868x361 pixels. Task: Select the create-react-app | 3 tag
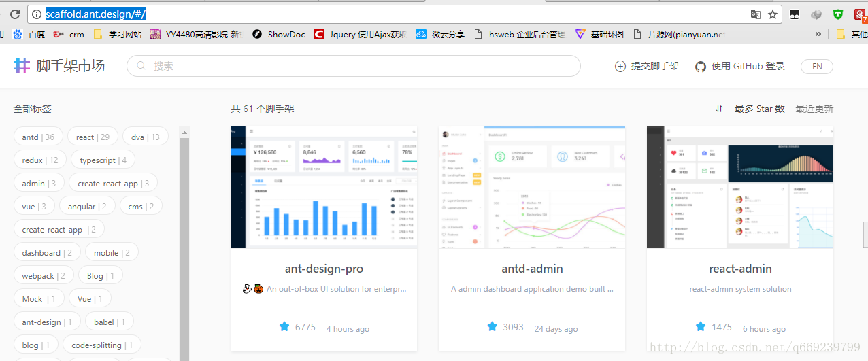pyautogui.click(x=114, y=183)
